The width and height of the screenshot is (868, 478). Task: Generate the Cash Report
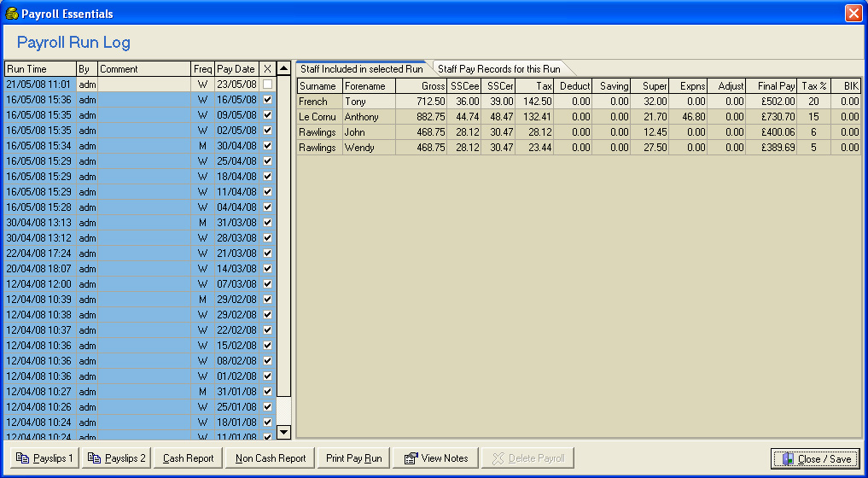pos(188,458)
